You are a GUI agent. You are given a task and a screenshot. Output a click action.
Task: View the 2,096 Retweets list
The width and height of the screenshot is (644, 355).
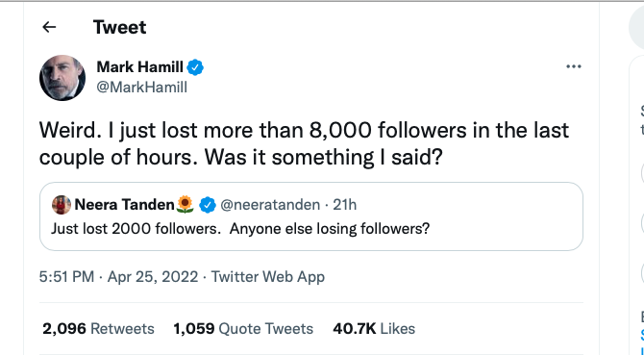(99, 329)
